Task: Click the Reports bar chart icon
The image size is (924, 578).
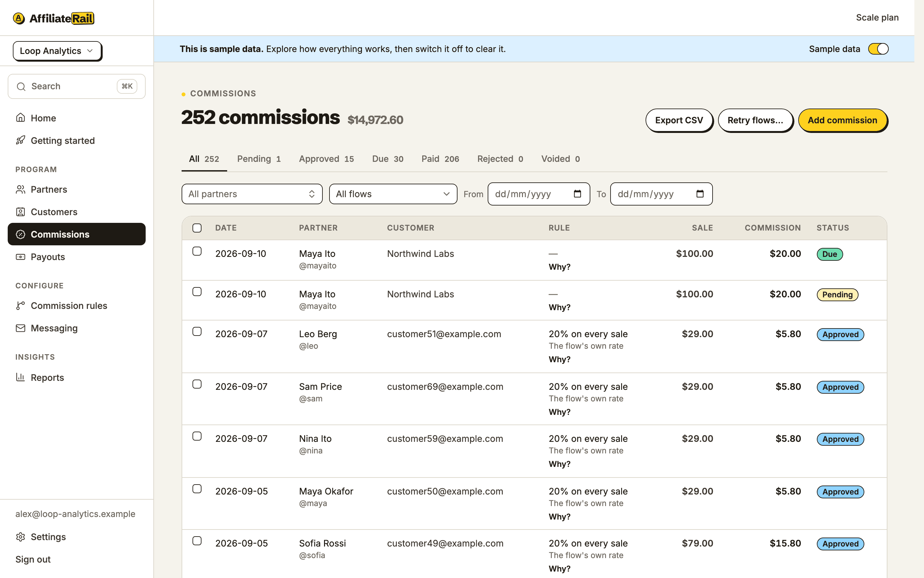Action: click(21, 377)
